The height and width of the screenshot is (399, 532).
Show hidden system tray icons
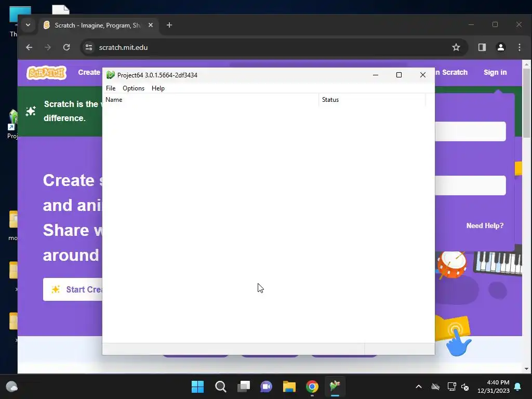point(419,387)
